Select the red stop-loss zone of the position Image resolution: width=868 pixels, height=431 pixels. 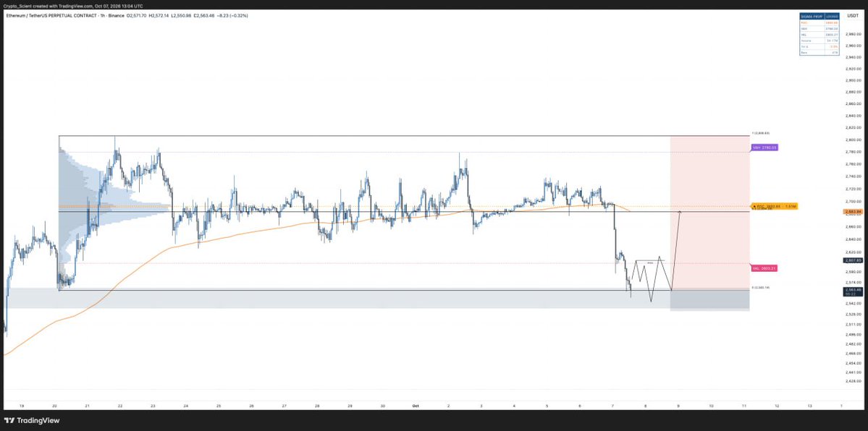click(x=709, y=213)
